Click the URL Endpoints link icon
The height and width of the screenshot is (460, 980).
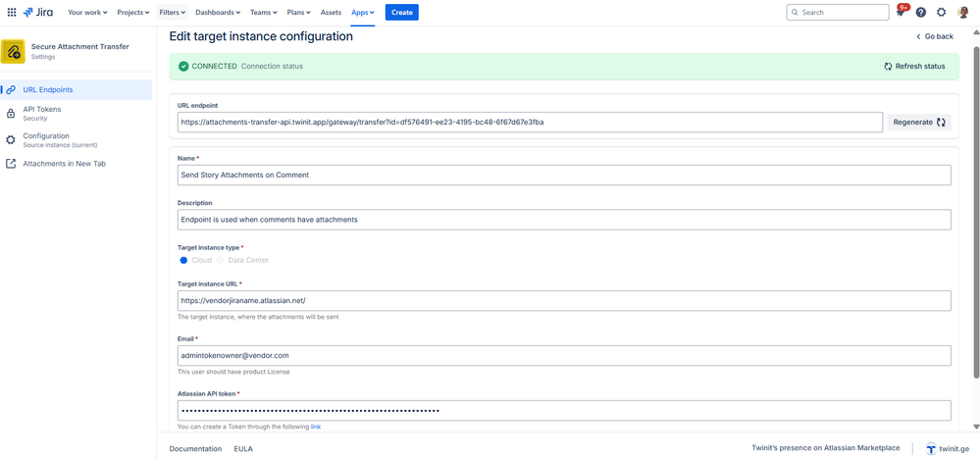tap(11, 89)
